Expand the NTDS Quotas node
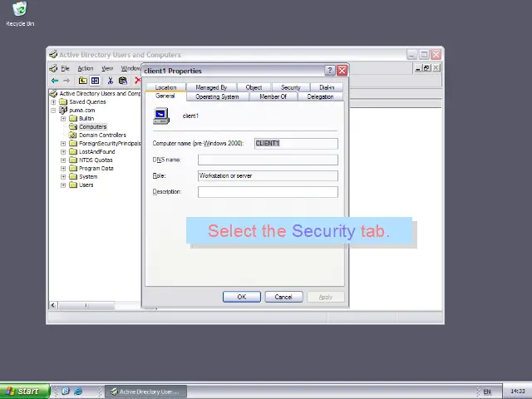Viewport: 532px width, 399px height. [x=63, y=160]
